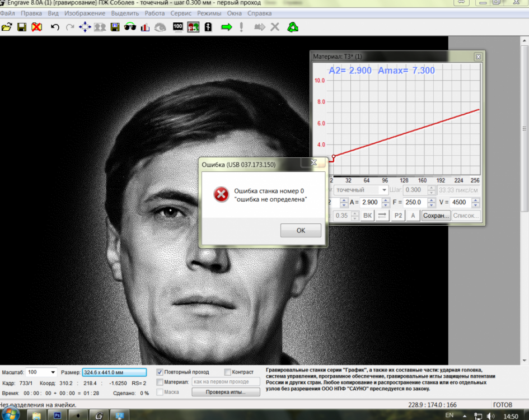Image resolution: width=529 pixels, height=420 pixels.
Task: Click the undo arrow icon
Action: pos(55,27)
